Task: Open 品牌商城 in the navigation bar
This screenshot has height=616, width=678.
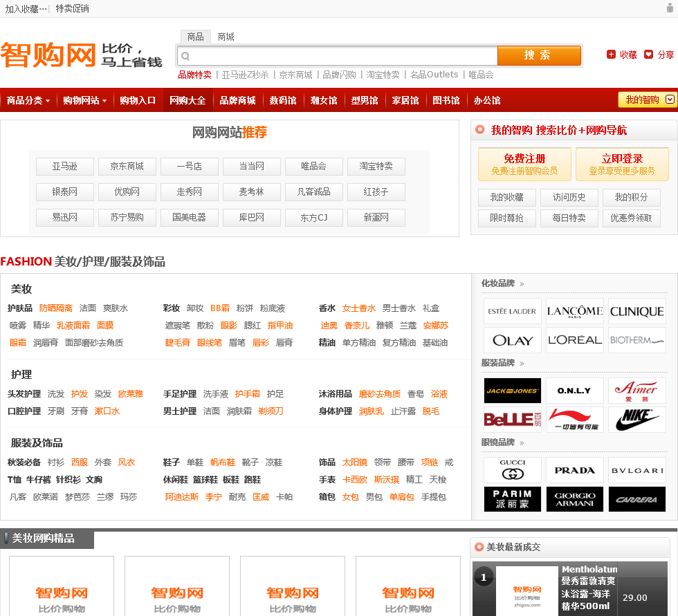Action: pyautogui.click(x=237, y=100)
